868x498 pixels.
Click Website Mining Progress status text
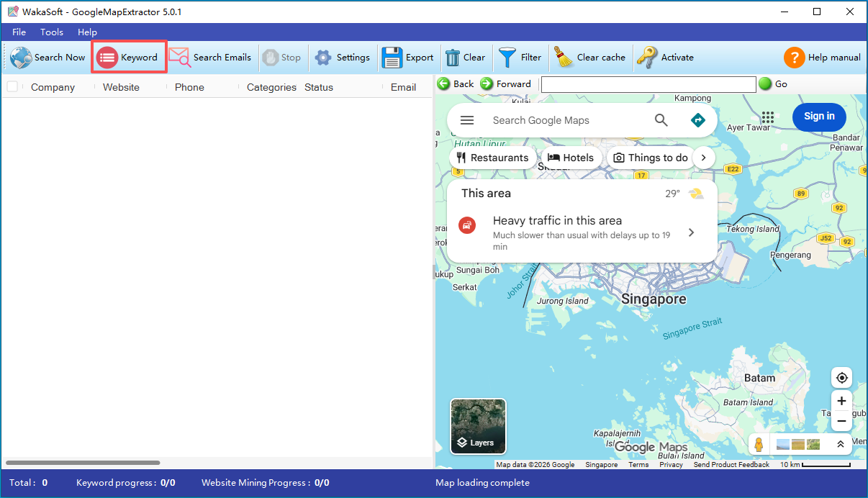[x=266, y=483]
